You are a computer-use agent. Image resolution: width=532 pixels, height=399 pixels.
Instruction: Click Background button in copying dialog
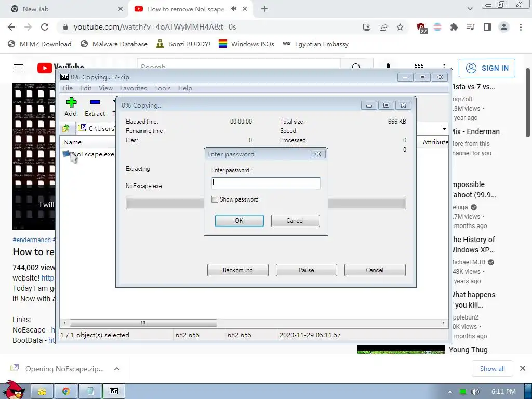pos(237,270)
